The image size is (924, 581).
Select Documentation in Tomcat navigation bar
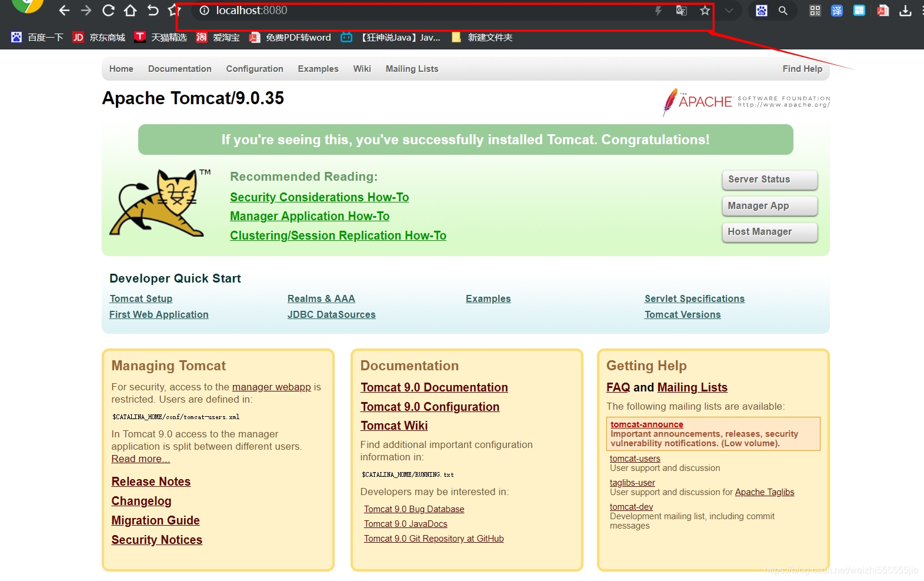pos(180,69)
